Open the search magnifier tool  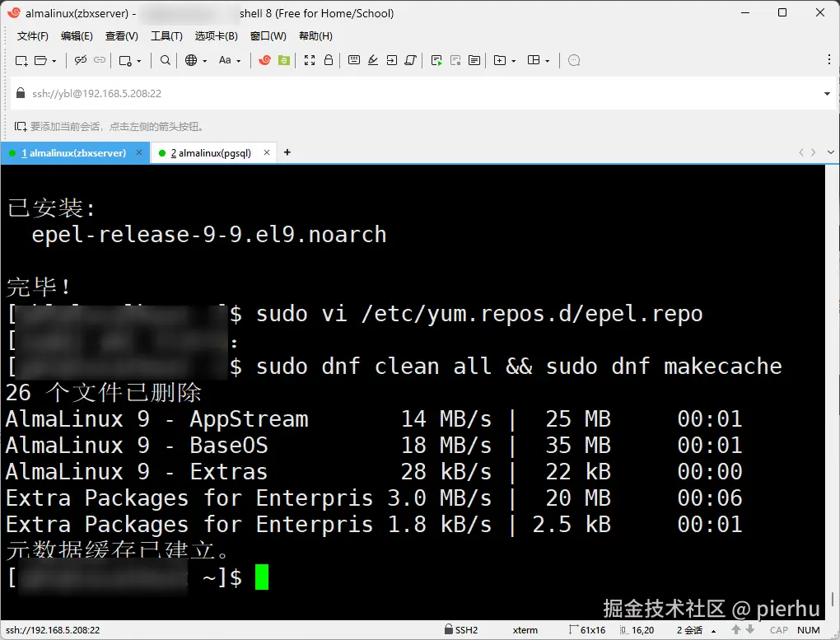click(166, 60)
